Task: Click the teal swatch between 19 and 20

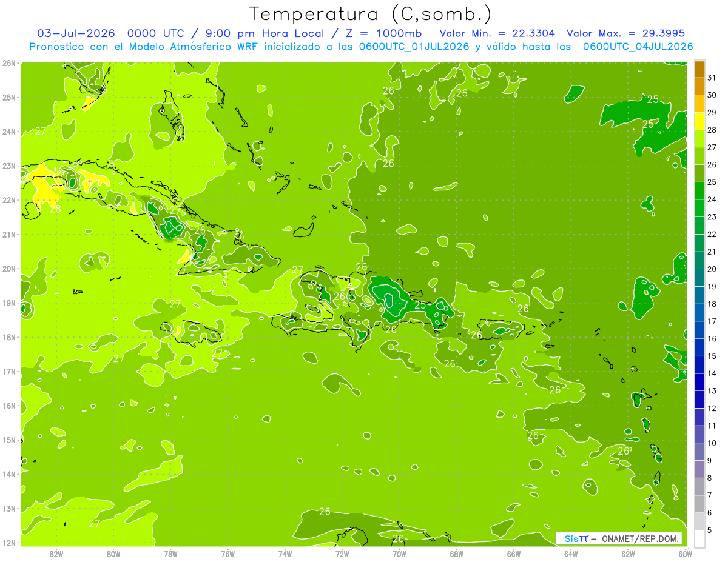Action: click(x=699, y=278)
